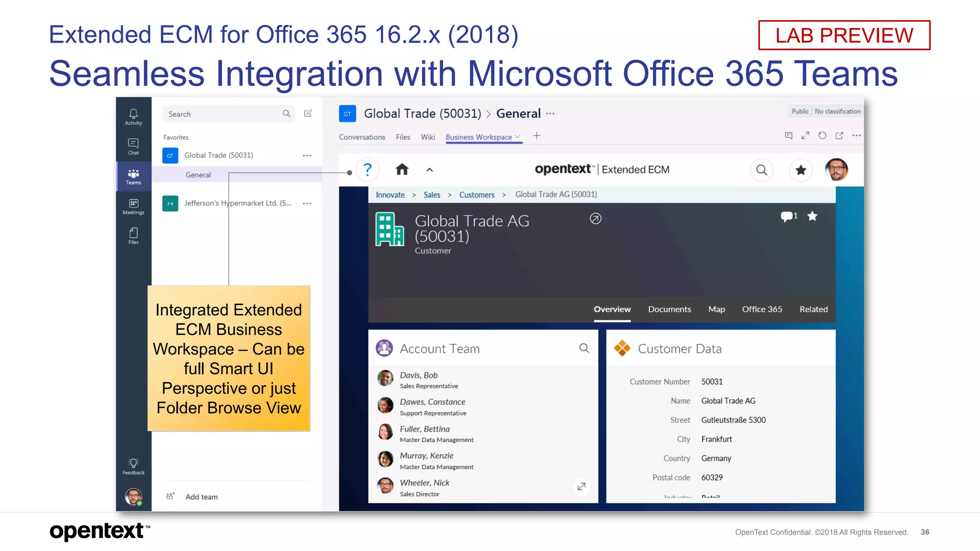The width and height of the screenshot is (980, 551).
Task: Switch to the channel Files tab
Action: tap(403, 137)
